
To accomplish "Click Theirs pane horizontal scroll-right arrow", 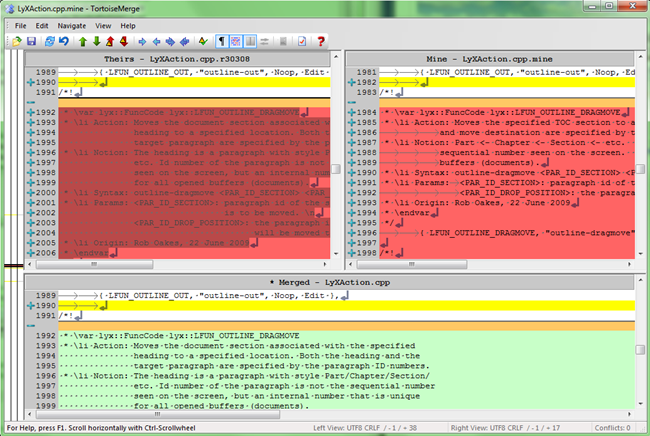I will coord(325,264).
